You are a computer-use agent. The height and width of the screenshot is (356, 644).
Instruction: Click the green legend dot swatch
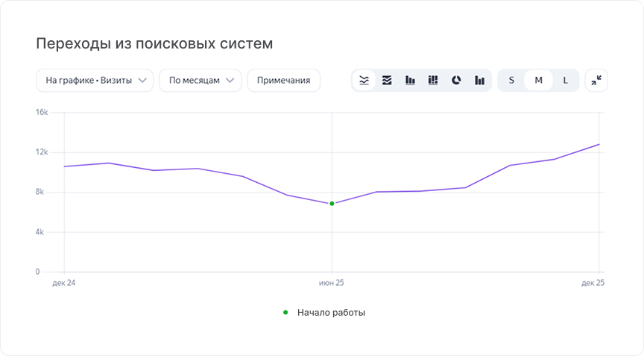click(x=285, y=313)
